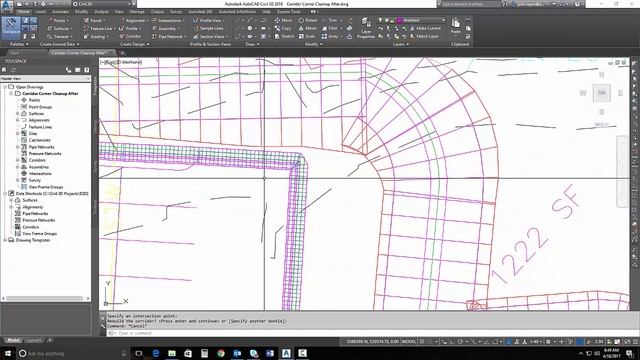Screen dimensions: 640x360
Task: Expand the Create Ground Data panel
Action: click(60, 44)
